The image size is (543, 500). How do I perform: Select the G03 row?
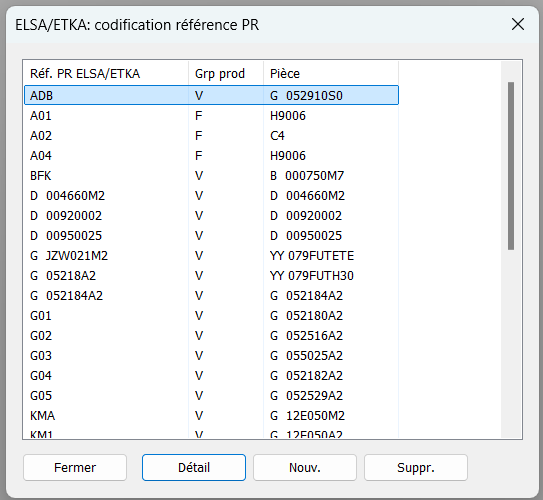[211, 356]
